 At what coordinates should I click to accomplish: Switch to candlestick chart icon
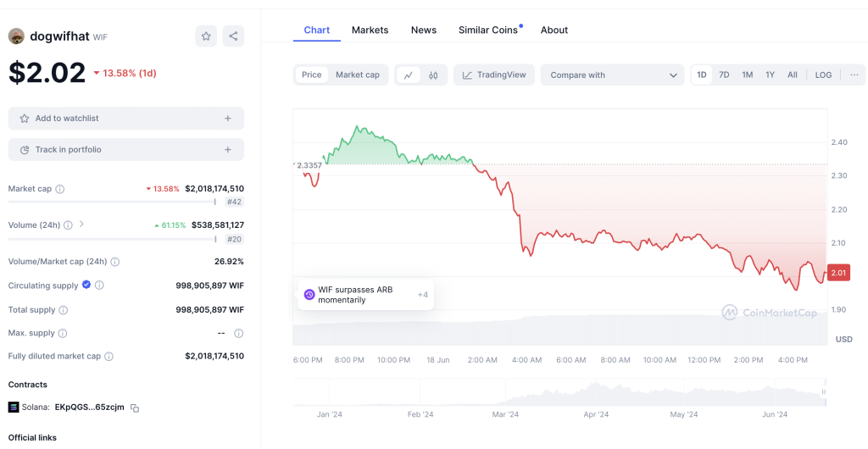tap(433, 75)
